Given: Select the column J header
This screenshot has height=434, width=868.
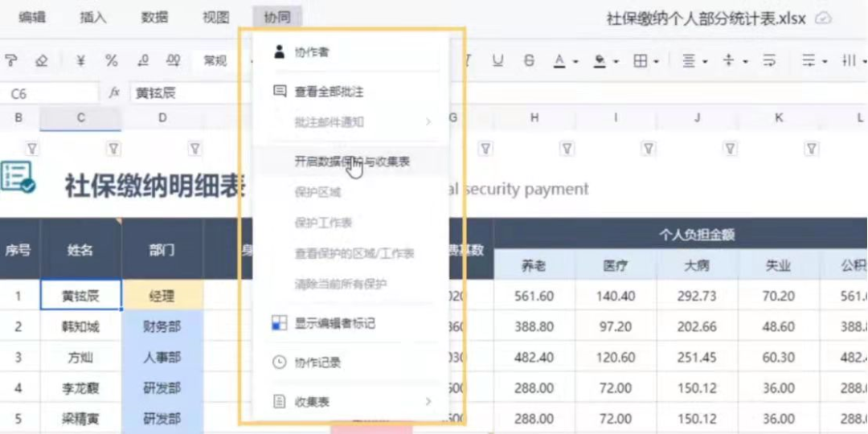Looking at the screenshot, I should pos(698,117).
